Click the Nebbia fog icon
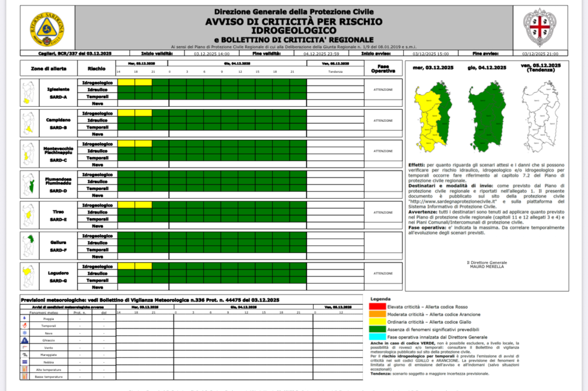This screenshot has height=391, width=588. point(24,362)
